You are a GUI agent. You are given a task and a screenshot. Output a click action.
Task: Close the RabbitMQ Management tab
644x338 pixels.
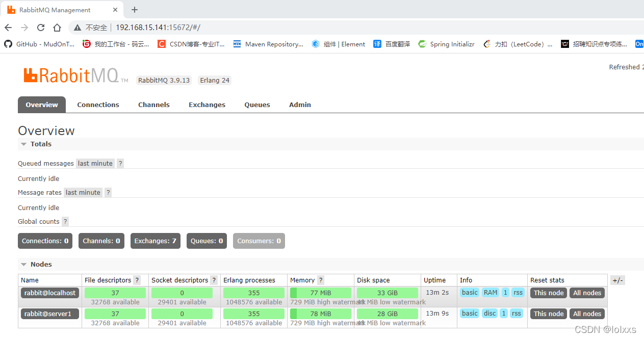click(x=115, y=10)
